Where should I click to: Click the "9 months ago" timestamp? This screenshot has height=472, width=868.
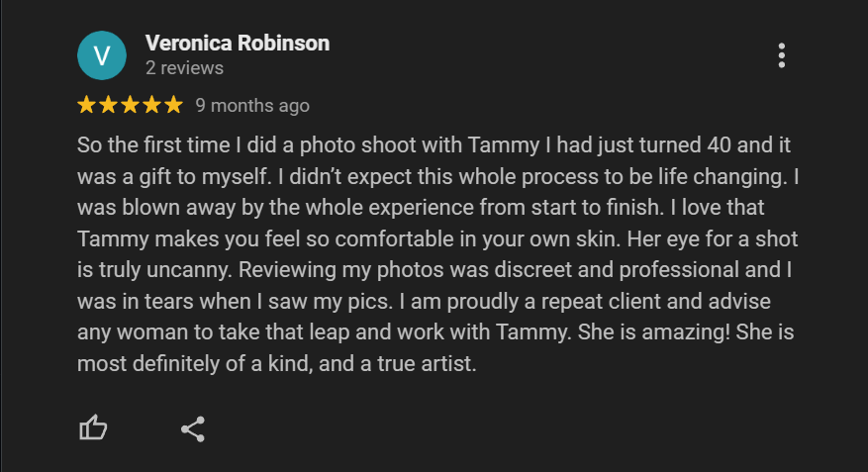click(252, 106)
